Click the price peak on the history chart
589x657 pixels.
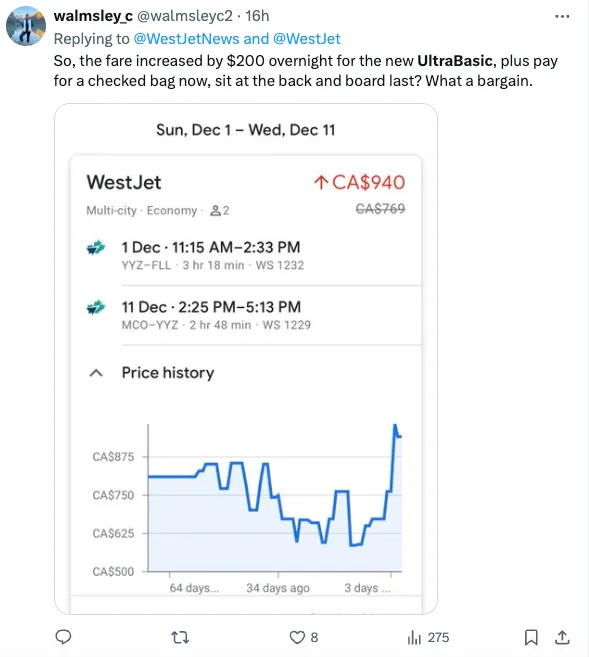pyautogui.click(x=395, y=426)
